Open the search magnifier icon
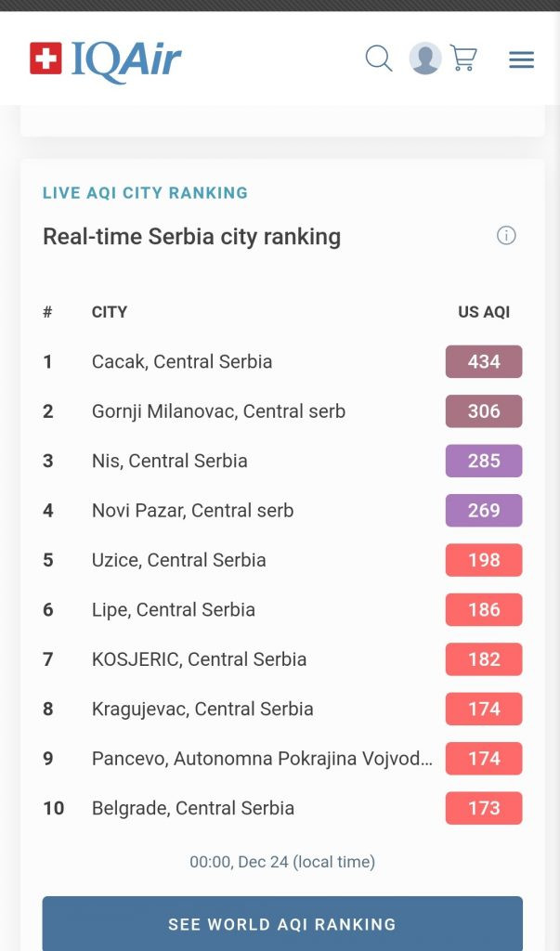 point(378,59)
